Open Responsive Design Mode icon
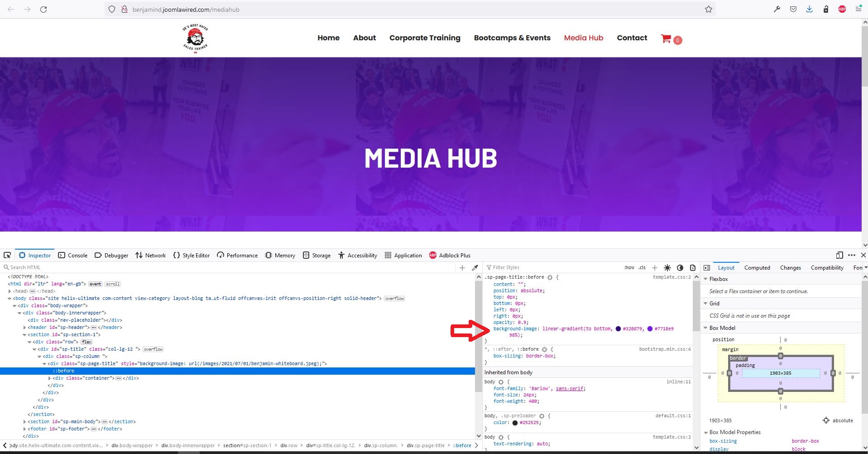The width and height of the screenshot is (868, 454). (x=839, y=255)
